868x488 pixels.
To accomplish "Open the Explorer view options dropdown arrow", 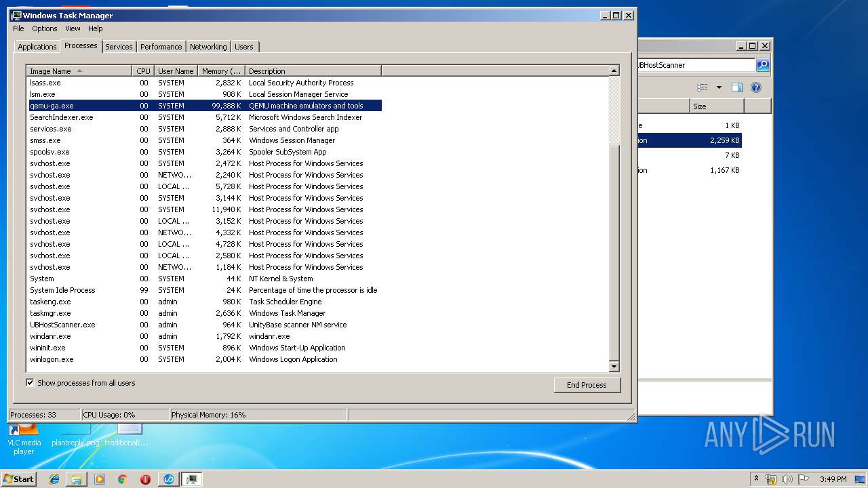I will tap(719, 87).
